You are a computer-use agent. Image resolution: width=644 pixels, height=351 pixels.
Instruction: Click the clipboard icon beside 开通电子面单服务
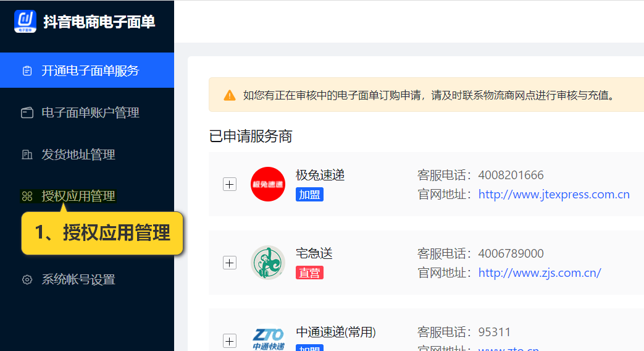[27, 70]
